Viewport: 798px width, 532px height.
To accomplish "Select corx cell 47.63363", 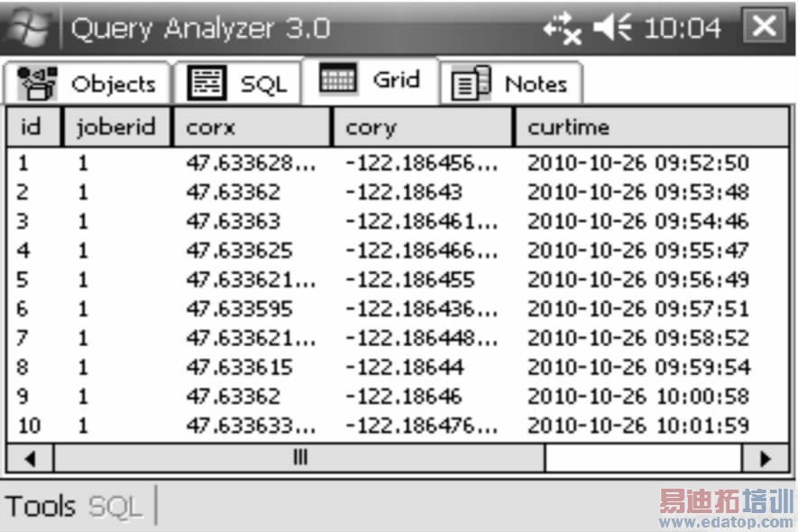I will (x=234, y=221).
